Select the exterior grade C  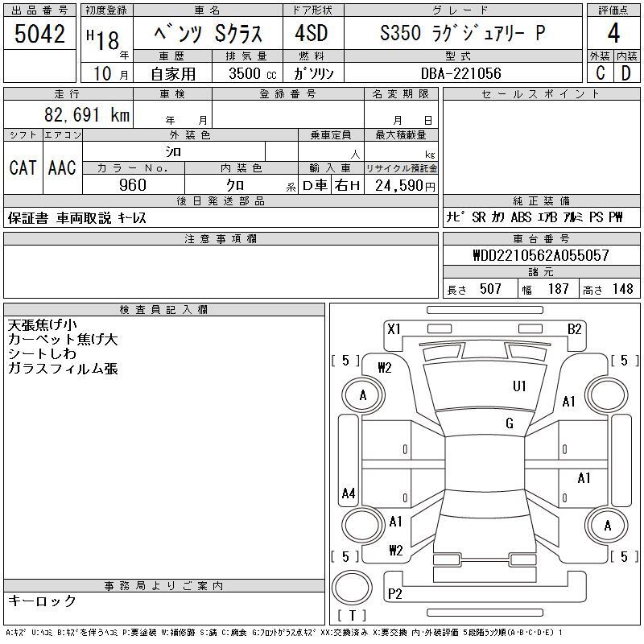pyautogui.click(x=600, y=72)
